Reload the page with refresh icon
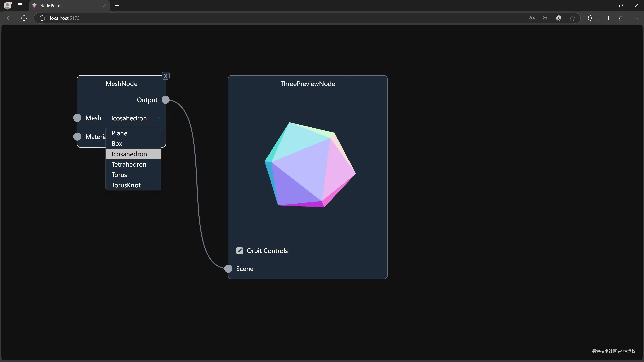644x362 pixels. pos(24,18)
